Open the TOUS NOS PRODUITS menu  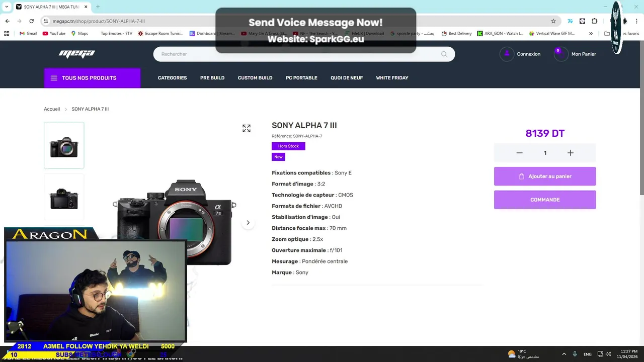click(92, 78)
